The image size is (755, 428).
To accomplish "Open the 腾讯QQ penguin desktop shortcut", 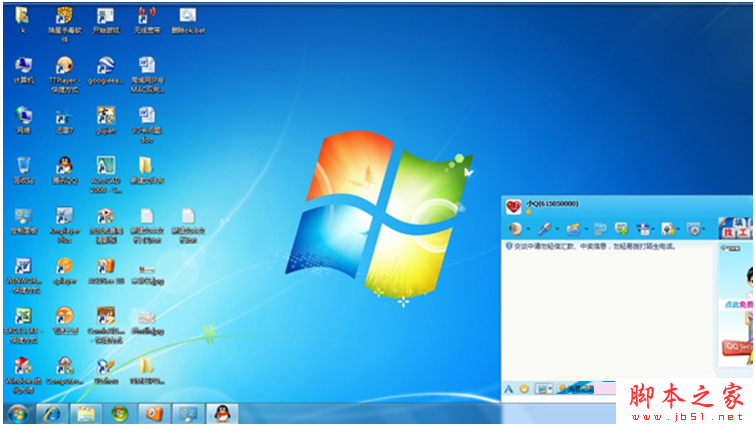I will [x=65, y=170].
